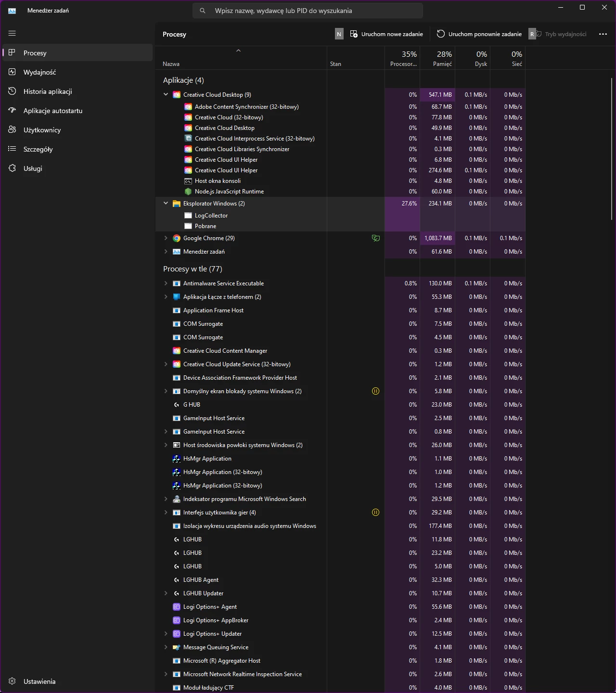
Task: Click the Message Queuing Service icon
Action: (177, 647)
